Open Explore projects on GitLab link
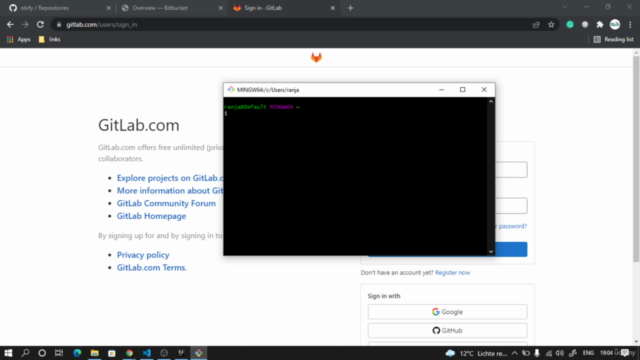 click(170, 178)
